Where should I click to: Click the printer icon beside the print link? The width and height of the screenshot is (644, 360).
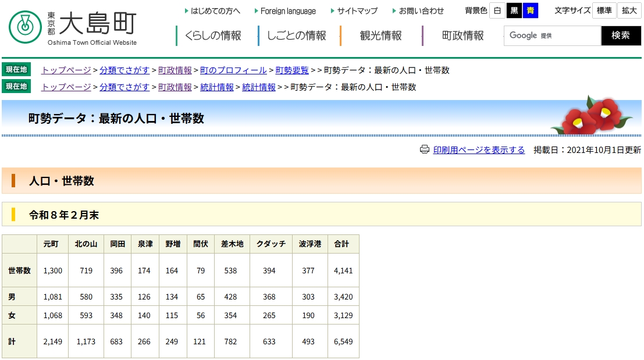click(425, 149)
